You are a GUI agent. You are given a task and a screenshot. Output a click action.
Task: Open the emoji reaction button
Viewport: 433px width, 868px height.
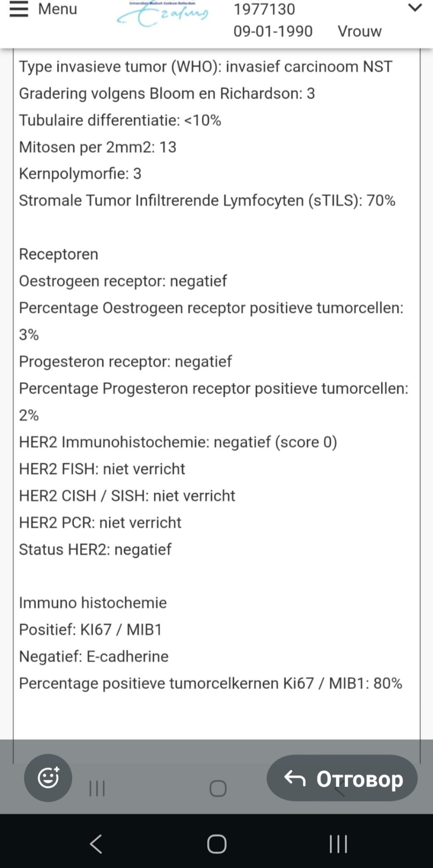pos(48,778)
